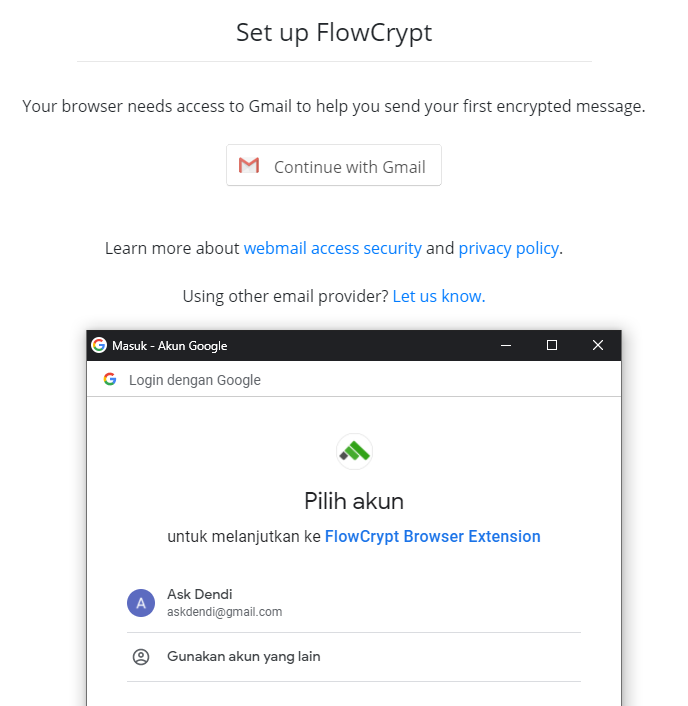The image size is (688, 706).
Task: Click Google logo in popup title bar
Action: [99, 345]
